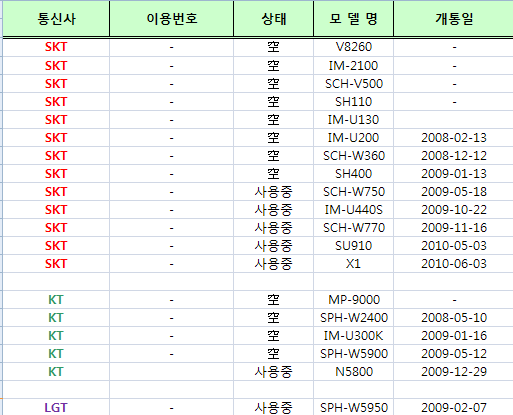The image size is (513, 415).
Task: Click the date 2008-05-10
Action: pyautogui.click(x=454, y=318)
